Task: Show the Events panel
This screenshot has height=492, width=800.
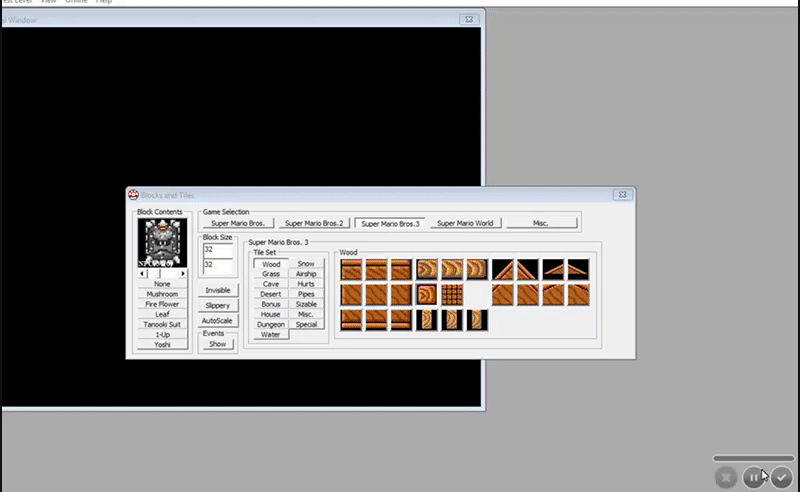Action: point(217,344)
